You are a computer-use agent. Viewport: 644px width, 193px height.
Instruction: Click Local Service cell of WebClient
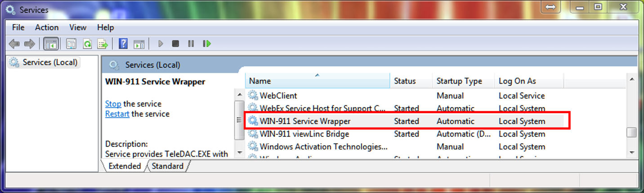[522, 96]
